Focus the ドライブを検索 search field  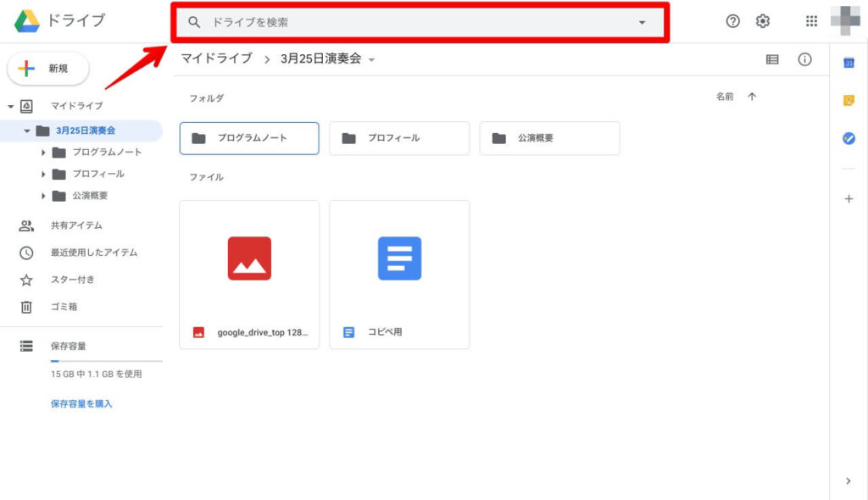[420, 22]
